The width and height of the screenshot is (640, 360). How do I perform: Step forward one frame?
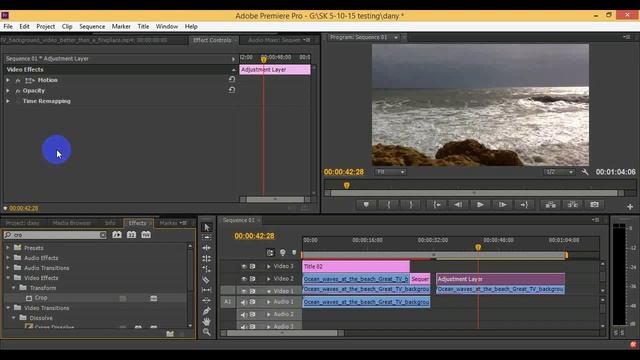click(x=502, y=204)
